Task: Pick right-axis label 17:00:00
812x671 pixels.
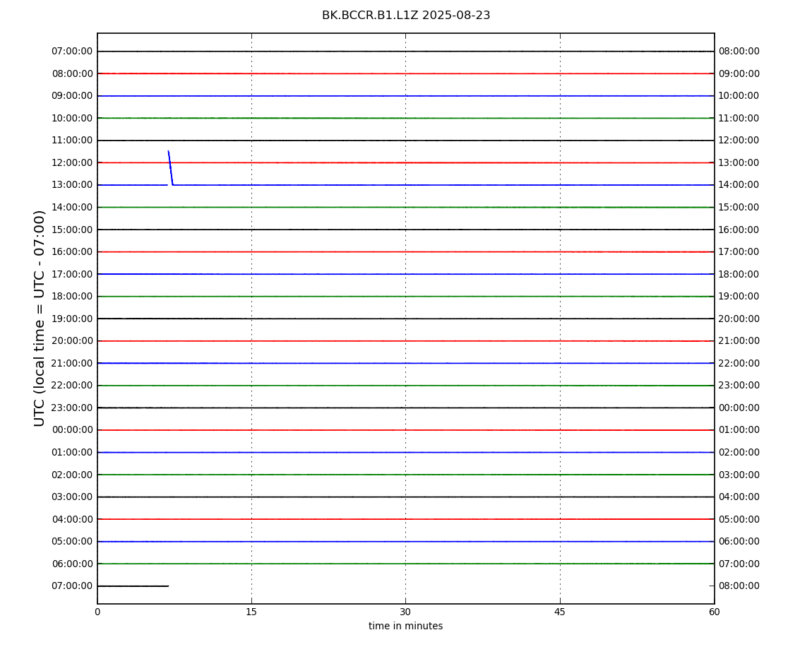Action: point(739,252)
